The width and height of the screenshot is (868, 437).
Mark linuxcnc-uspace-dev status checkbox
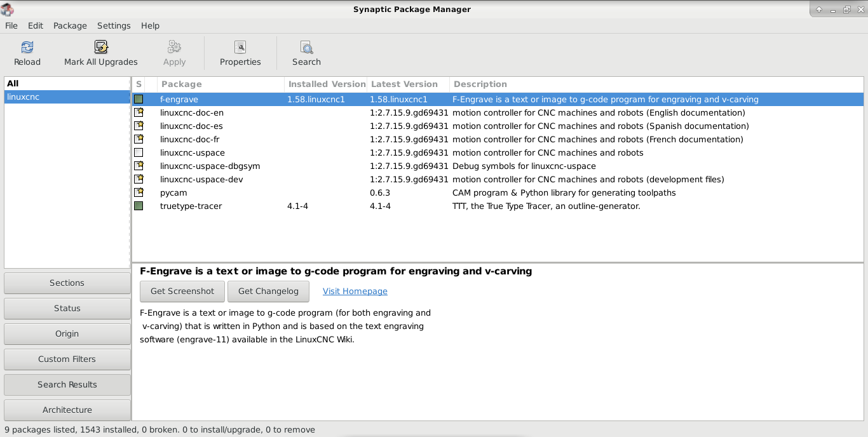point(139,180)
